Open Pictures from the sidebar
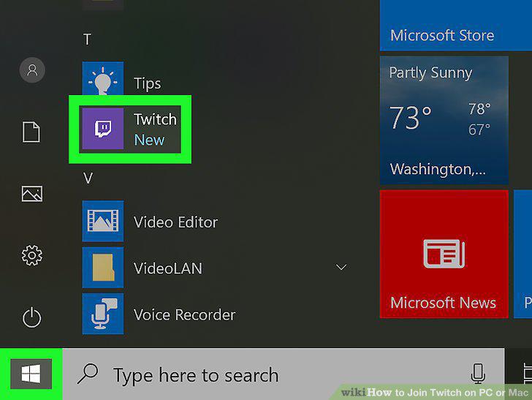 pyautogui.click(x=32, y=194)
